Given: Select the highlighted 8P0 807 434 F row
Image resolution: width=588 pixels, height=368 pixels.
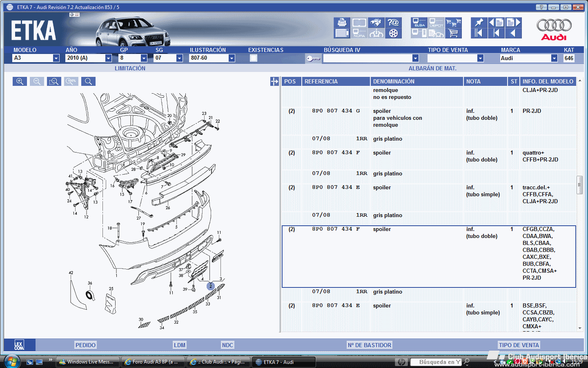Looking at the screenshot, I should (x=429, y=256).
